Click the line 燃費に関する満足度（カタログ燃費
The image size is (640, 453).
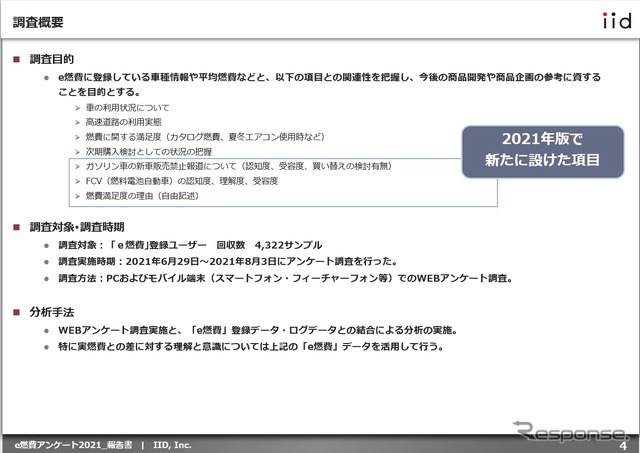point(205,137)
